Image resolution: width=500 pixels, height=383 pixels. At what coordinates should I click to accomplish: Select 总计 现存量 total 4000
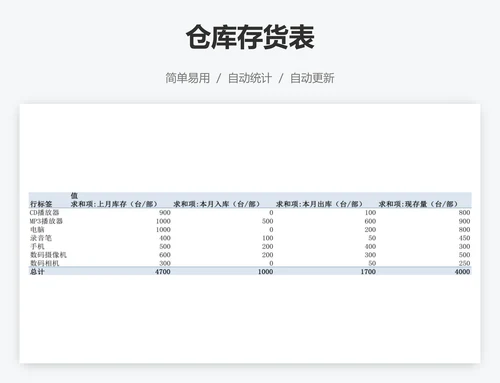click(x=462, y=272)
